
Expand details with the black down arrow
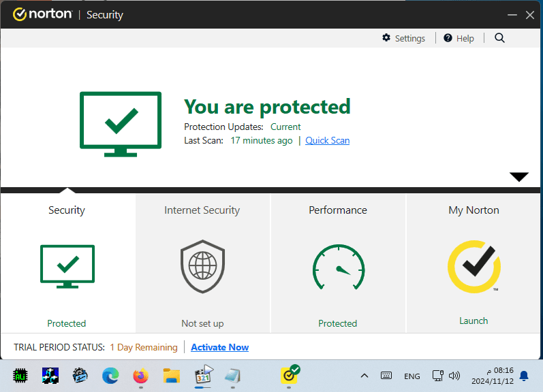518,176
